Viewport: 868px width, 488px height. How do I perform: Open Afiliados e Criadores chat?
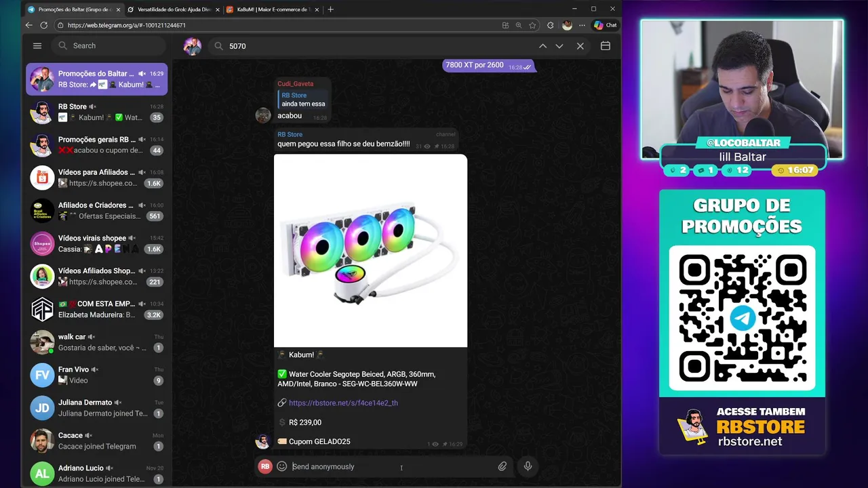[97, 210]
